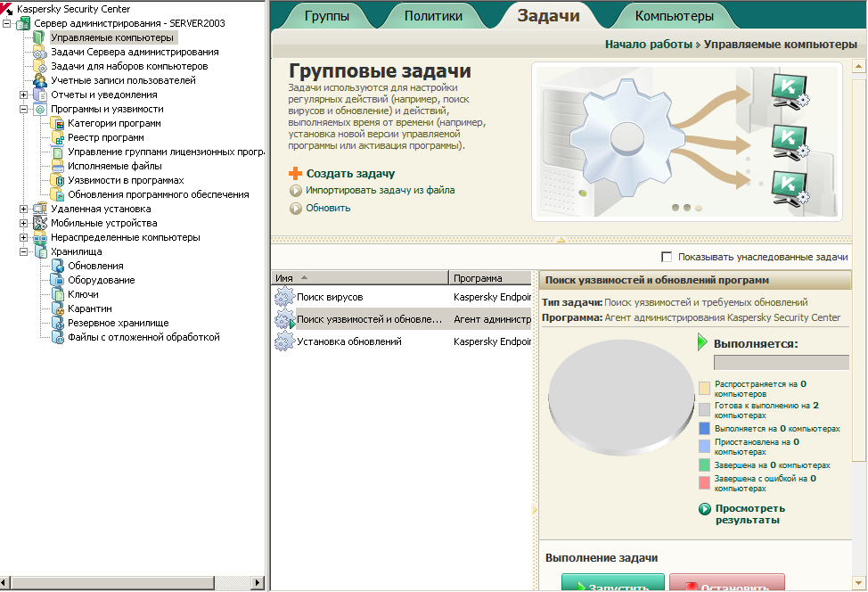Click the Управляемые компьютеры node icon
This screenshot has width=868, height=592.
click(39, 37)
